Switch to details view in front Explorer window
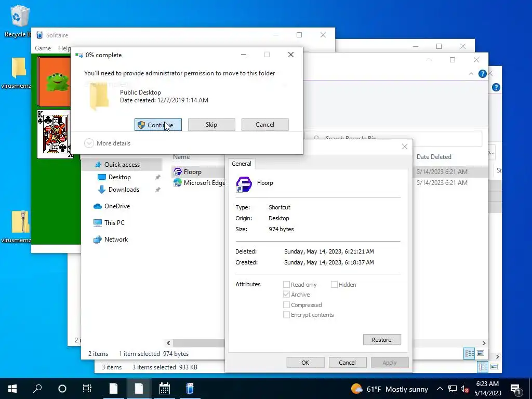 (470, 353)
